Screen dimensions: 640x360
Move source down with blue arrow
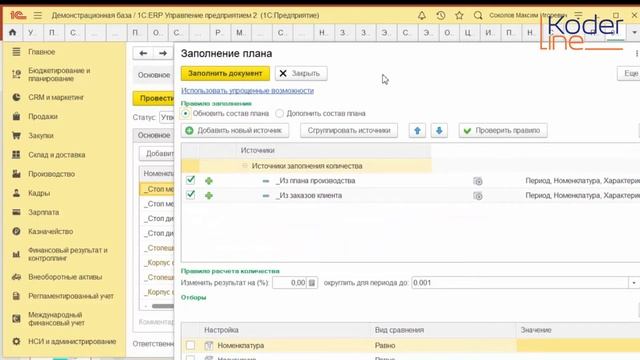(439, 131)
